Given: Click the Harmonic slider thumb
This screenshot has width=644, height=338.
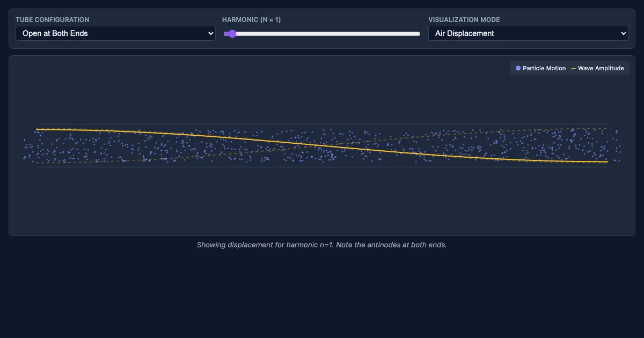Looking at the screenshot, I should (232, 34).
